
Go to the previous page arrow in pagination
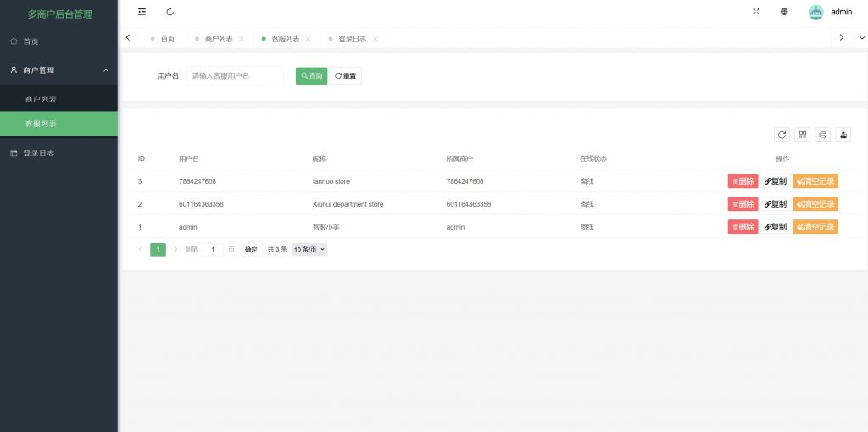click(141, 250)
